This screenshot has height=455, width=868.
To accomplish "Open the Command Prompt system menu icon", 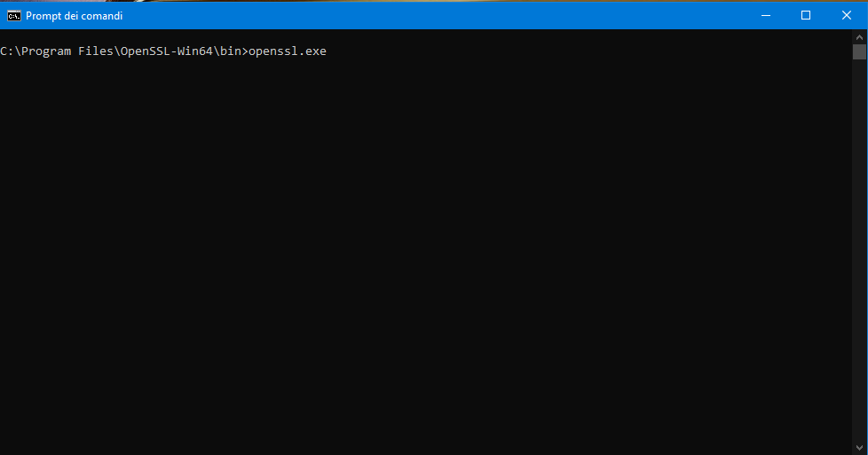I will tap(14, 15).
